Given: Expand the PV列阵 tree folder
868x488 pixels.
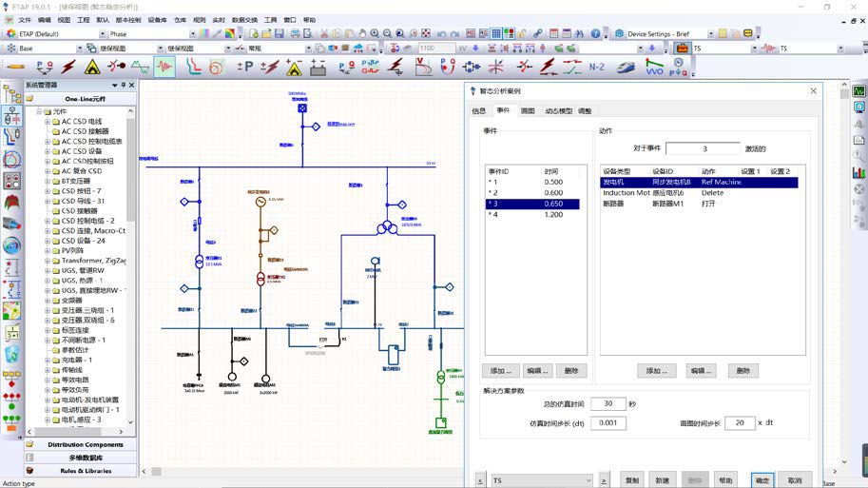Looking at the screenshot, I should (48, 251).
